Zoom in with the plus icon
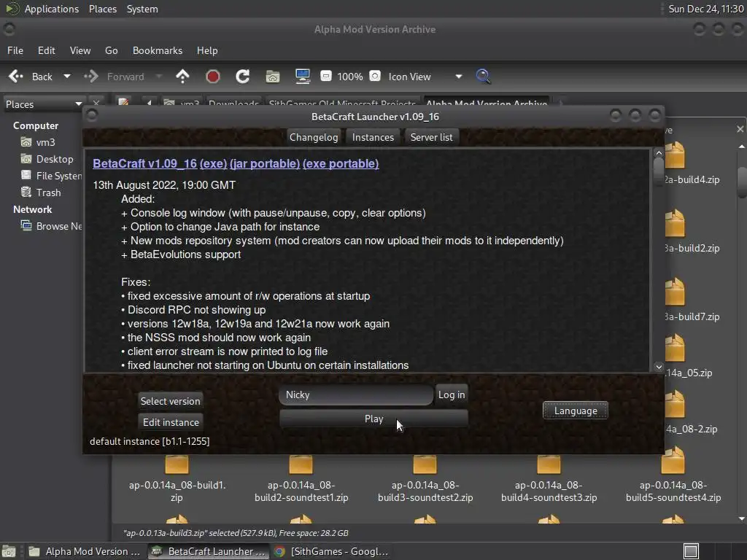This screenshot has width=747, height=560. point(375,76)
